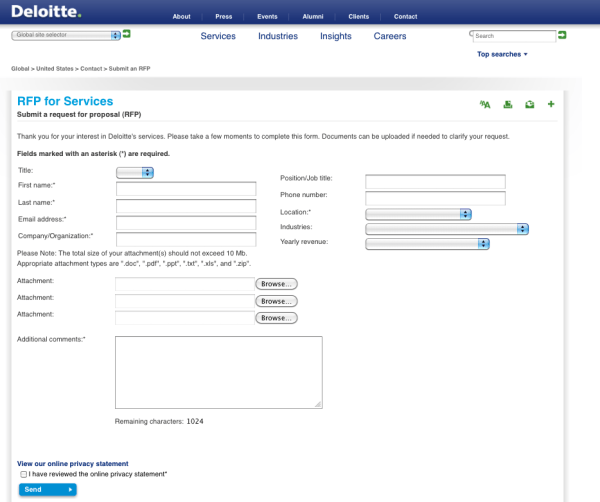Click the Email address field
Viewport: 600px width, 502px height.
coord(186,223)
